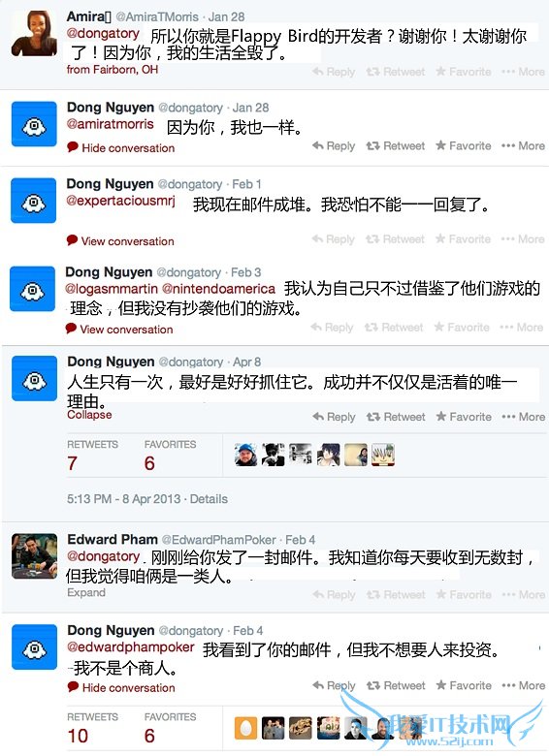The width and height of the screenshot is (549, 756).
Task: Open the @dongatory mention in Amira's tweet
Action: 103,34
